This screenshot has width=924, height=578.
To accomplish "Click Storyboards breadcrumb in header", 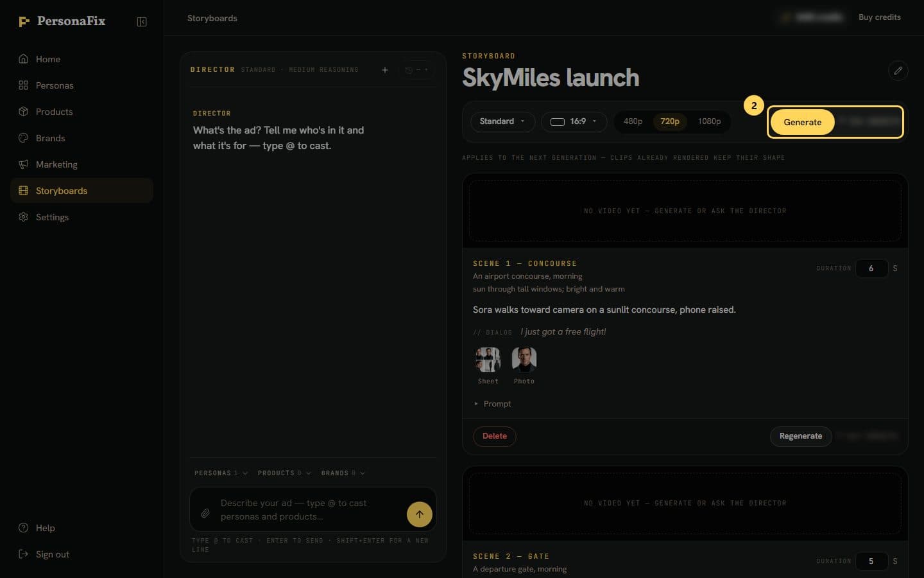I will (x=212, y=18).
